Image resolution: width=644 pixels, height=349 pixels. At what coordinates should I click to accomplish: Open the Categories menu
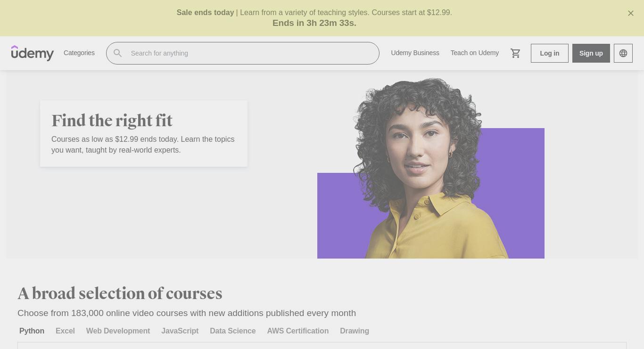(x=79, y=53)
